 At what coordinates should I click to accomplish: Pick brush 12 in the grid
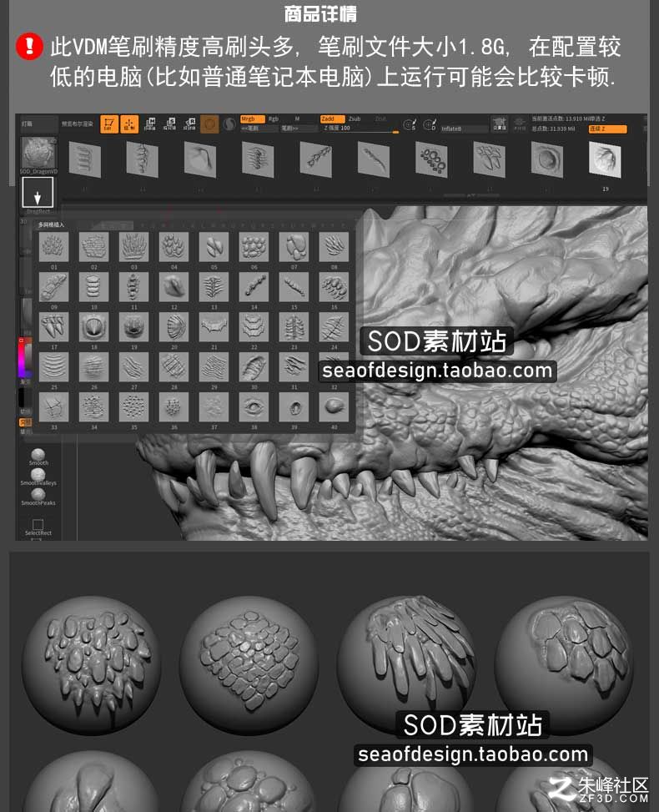(x=174, y=287)
